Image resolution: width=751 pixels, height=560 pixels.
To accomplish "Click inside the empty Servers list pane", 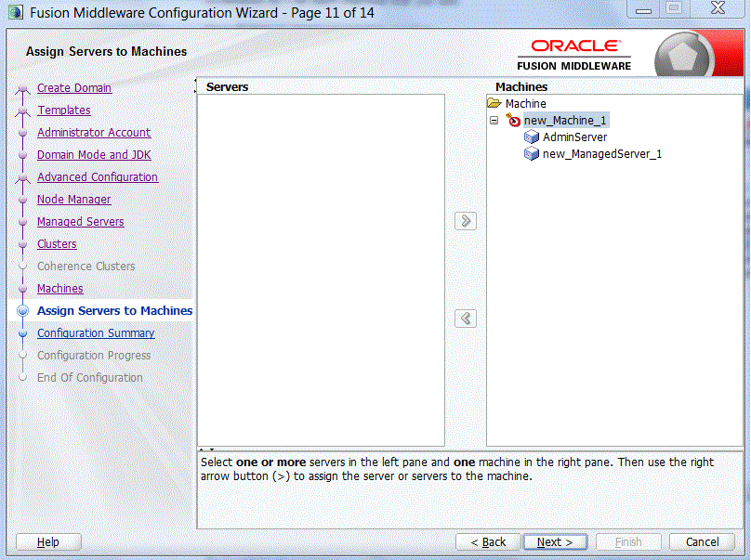I will click(x=321, y=270).
